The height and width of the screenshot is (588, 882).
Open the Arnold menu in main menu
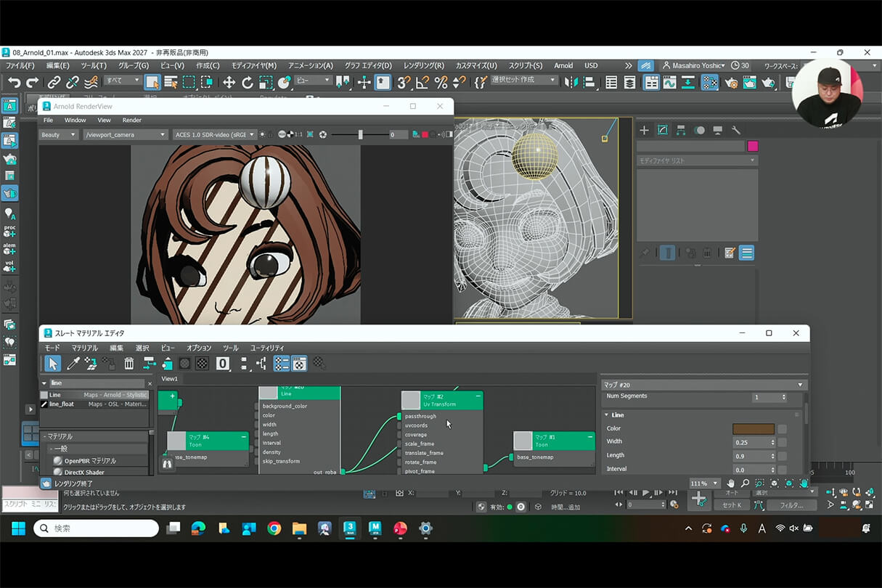pos(563,65)
